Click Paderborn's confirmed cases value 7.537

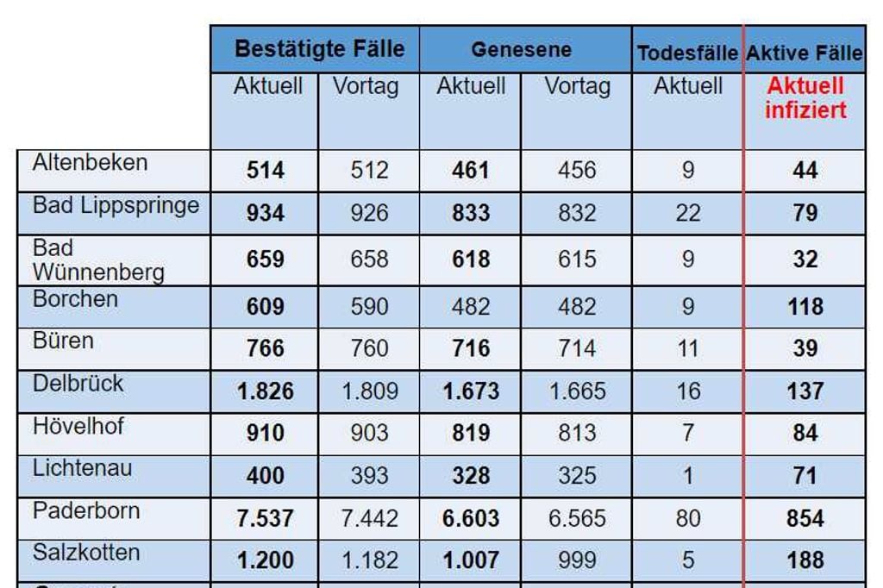tap(265, 519)
